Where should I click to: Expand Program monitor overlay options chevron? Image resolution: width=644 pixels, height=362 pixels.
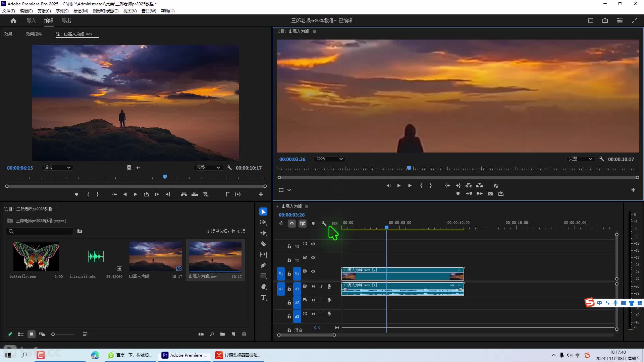click(x=289, y=190)
